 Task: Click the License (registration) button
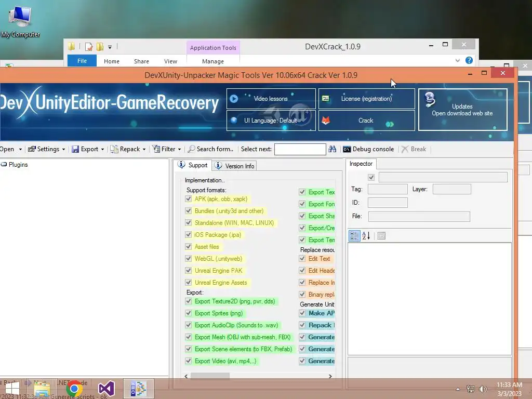[367, 99]
